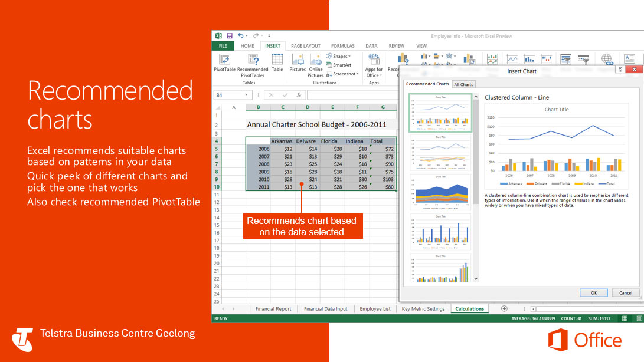Switch to Normal view in status bar
This screenshot has width=644, height=362.
pos(625,318)
